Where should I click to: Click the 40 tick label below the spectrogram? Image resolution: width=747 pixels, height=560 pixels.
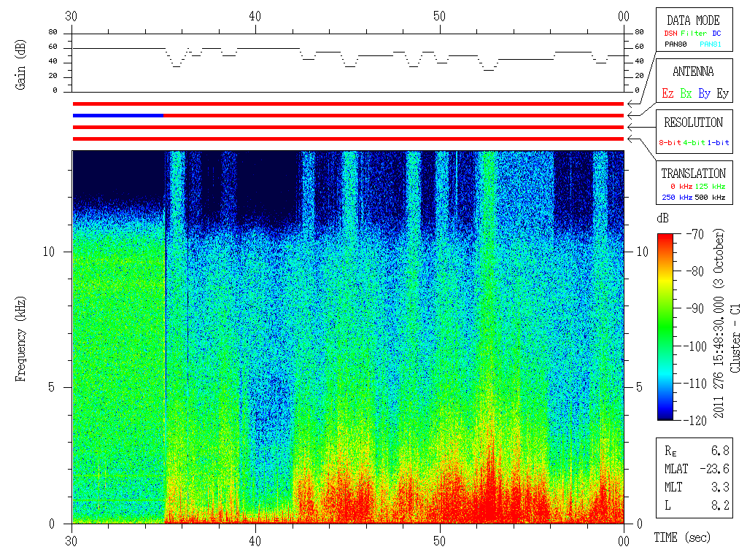[x=255, y=541]
